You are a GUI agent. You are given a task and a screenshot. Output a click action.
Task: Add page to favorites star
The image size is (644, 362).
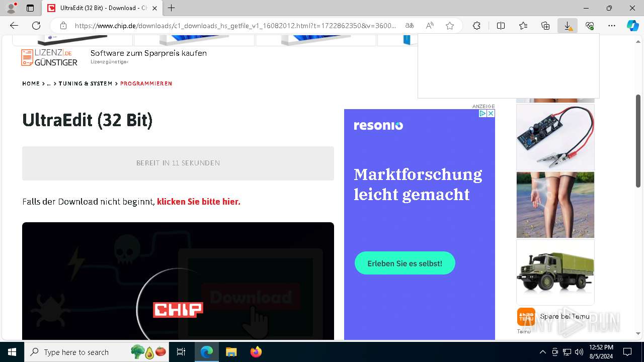[450, 26]
